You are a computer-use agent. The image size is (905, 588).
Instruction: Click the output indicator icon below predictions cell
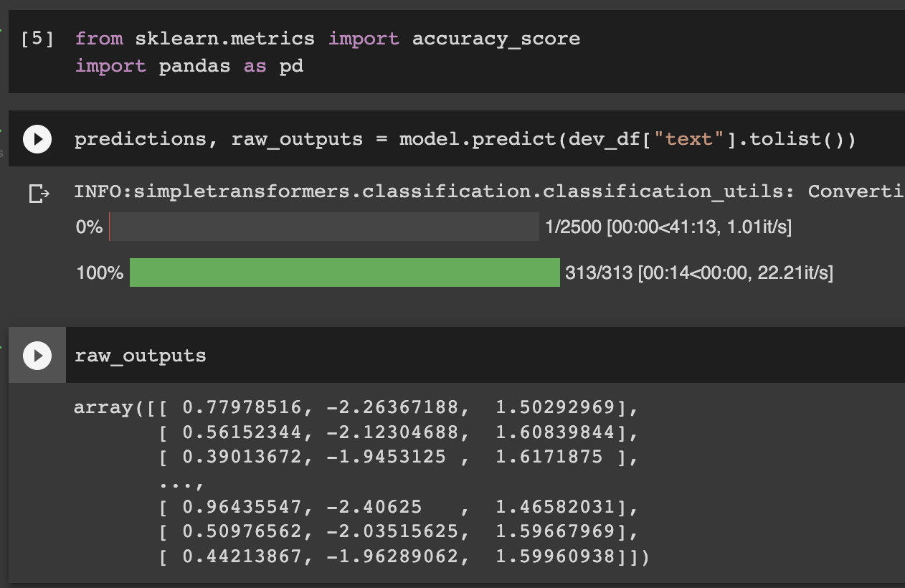(x=39, y=192)
